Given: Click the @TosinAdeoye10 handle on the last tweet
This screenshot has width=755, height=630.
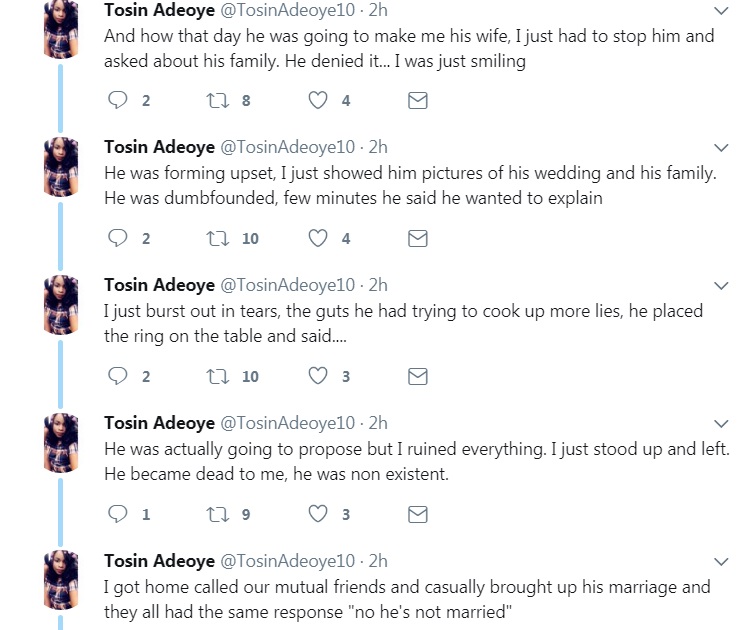Looking at the screenshot, I should [287, 561].
